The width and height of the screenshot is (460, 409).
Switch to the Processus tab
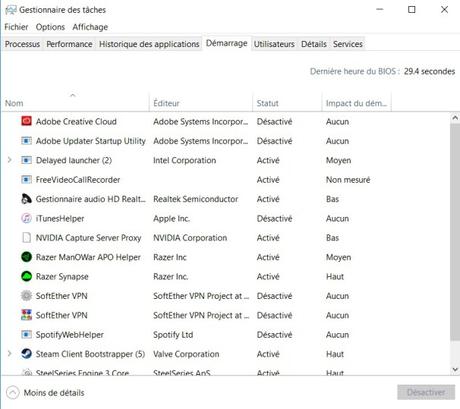click(22, 44)
